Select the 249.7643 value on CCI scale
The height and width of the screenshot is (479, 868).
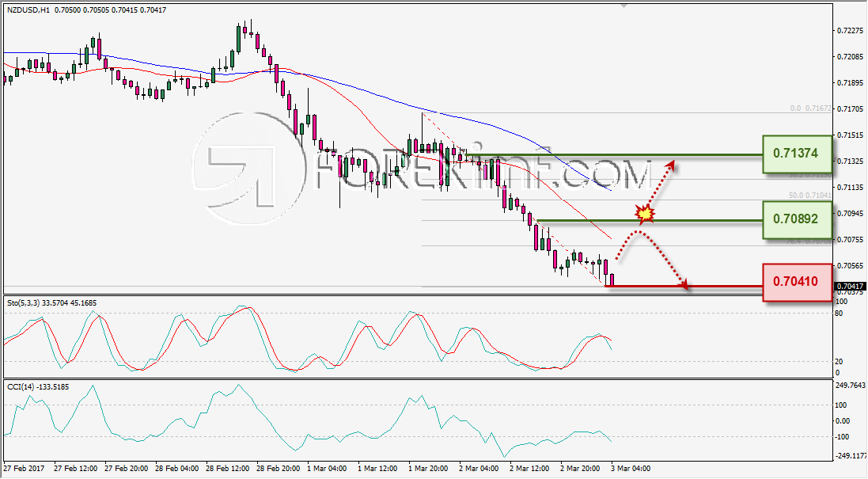click(x=850, y=386)
